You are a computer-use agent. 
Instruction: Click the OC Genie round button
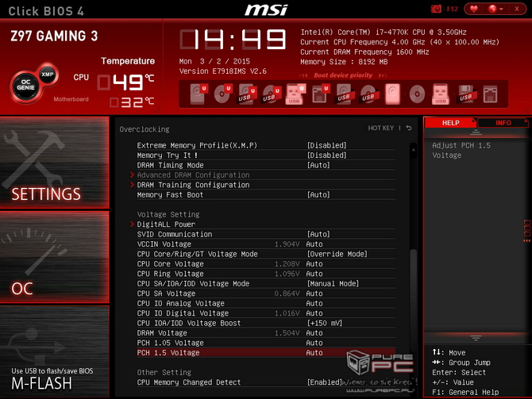pos(25,86)
